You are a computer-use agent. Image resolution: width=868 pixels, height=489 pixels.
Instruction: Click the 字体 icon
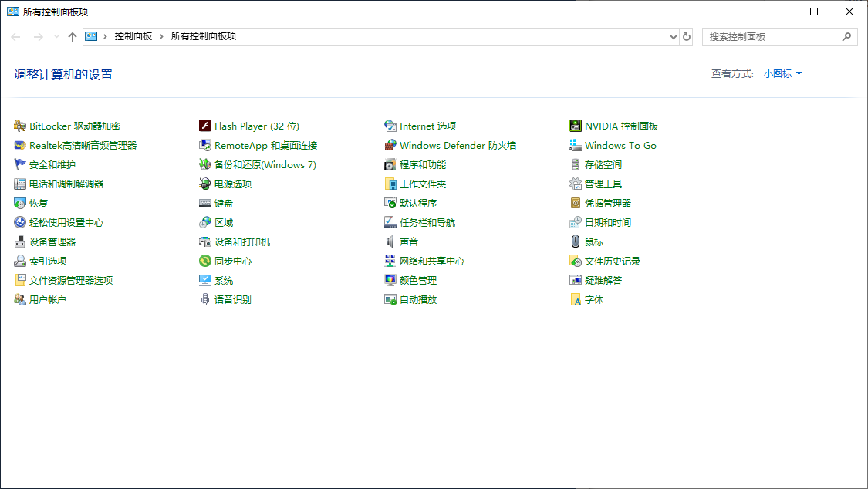tap(575, 300)
